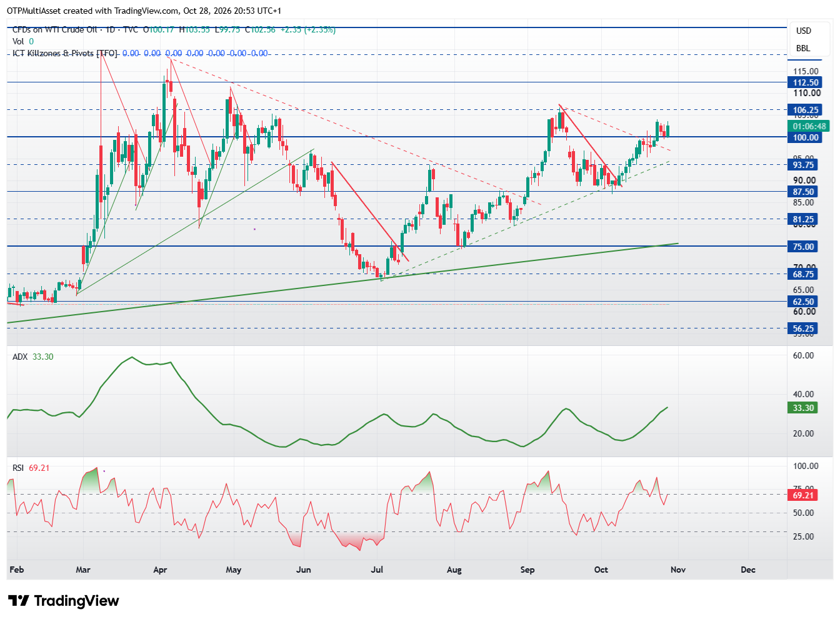Click the Vol indicator label
This screenshot has height=622, width=840.
coord(18,41)
